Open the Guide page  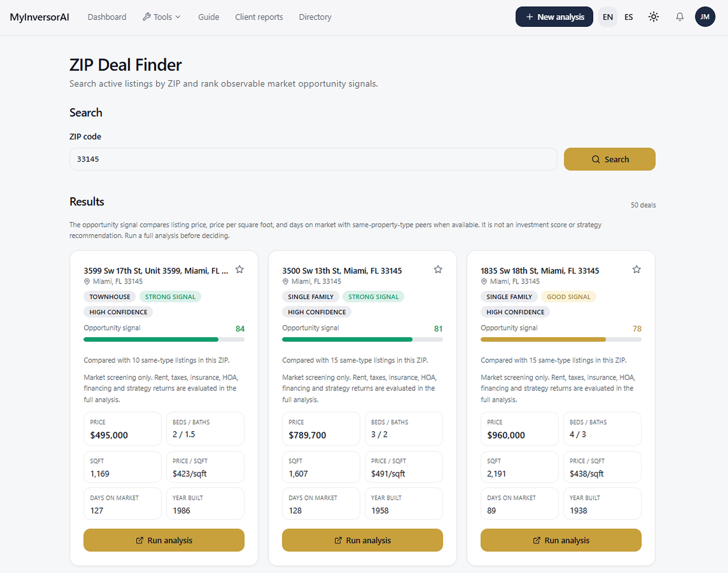point(208,17)
